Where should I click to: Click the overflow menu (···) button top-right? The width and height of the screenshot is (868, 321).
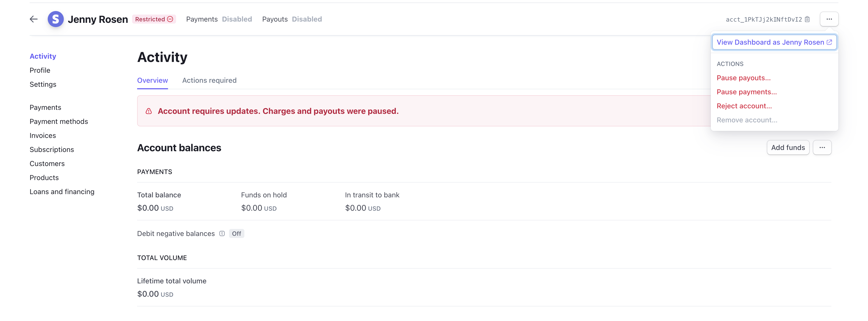point(829,19)
